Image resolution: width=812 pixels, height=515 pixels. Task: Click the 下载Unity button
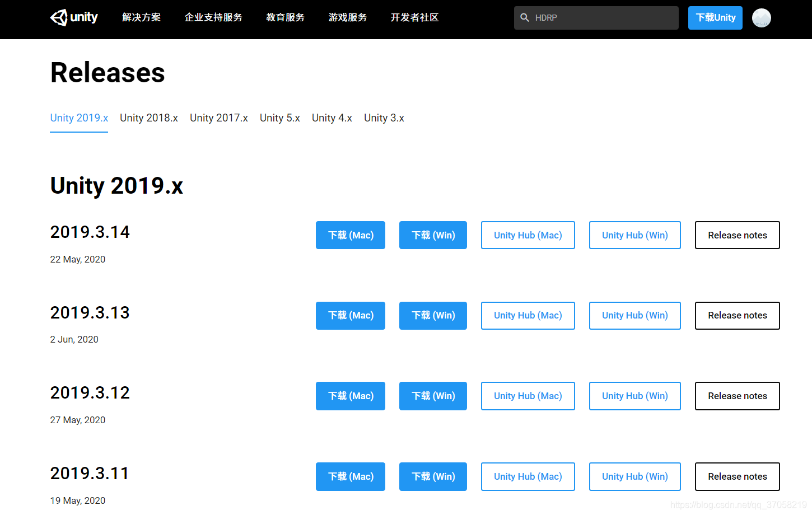click(x=715, y=18)
